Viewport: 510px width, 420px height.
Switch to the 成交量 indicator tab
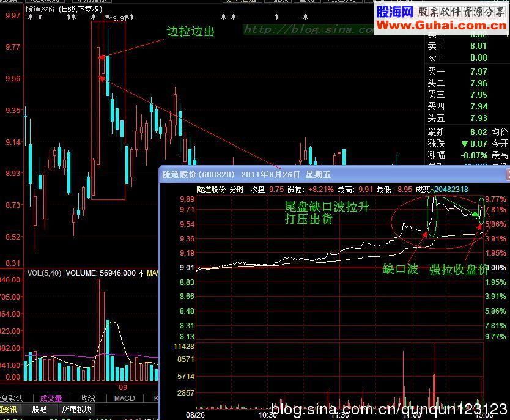(x=51, y=398)
